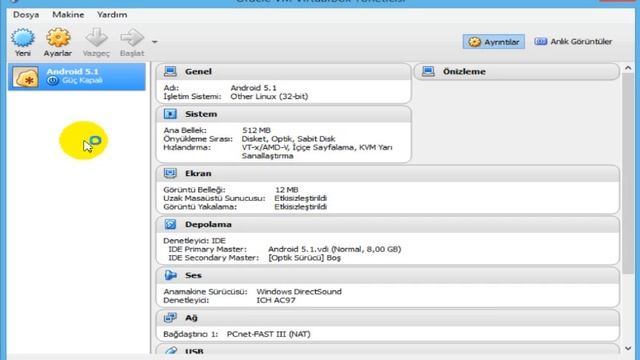This screenshot has width=640, height=360.
Task: Click the Ağ section network icon
Action: coord(170,318)
